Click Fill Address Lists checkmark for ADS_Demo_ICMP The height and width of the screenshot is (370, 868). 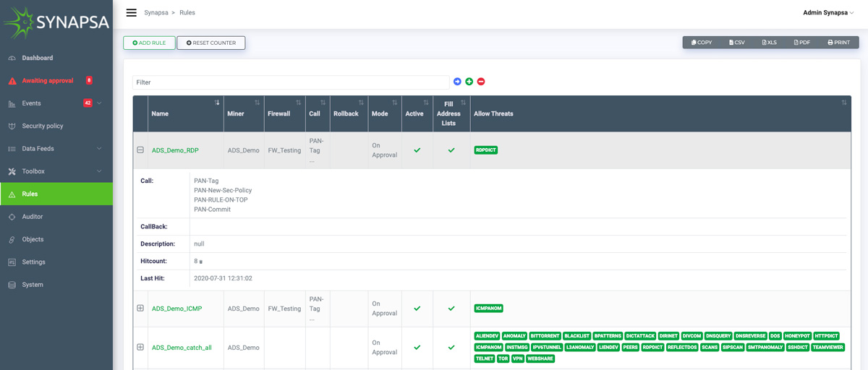pos(451,309)
